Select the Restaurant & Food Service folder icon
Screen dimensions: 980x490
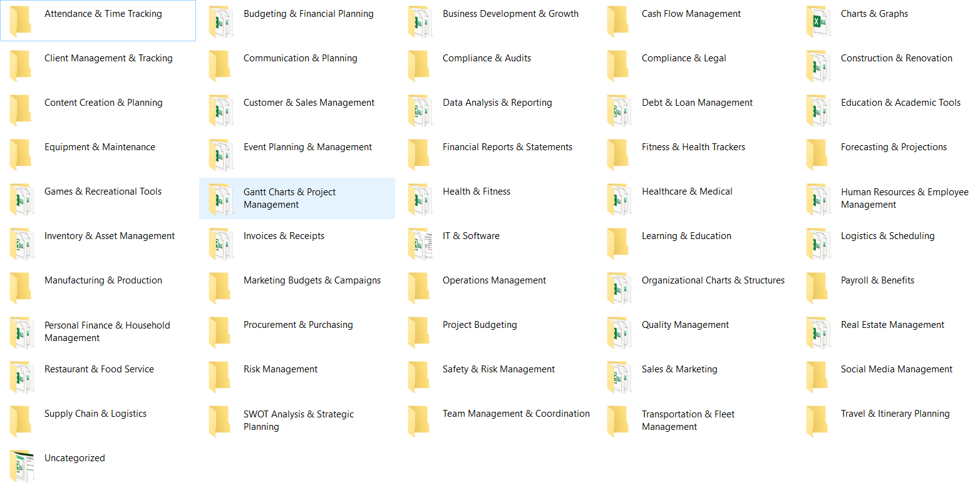(21, 377)
